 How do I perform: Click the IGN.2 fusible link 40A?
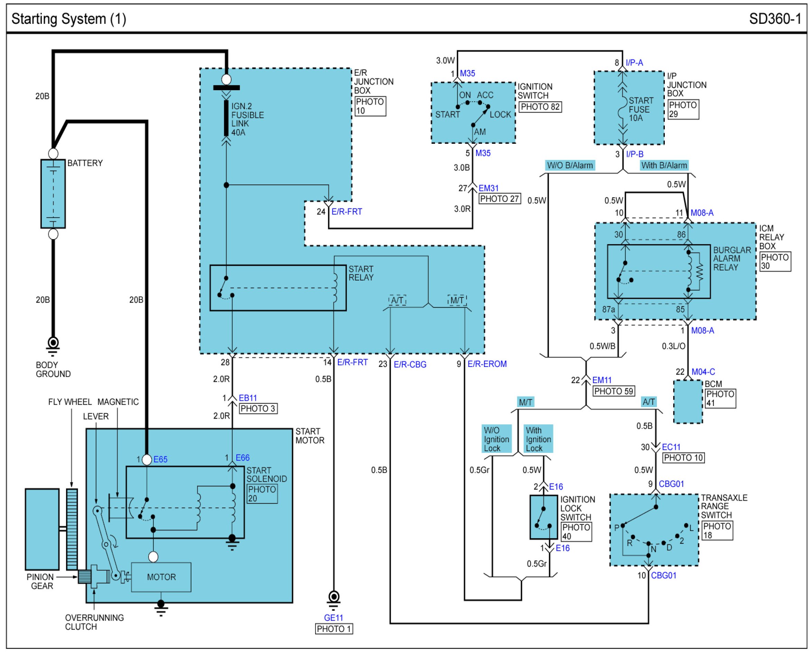pos(226,118)
